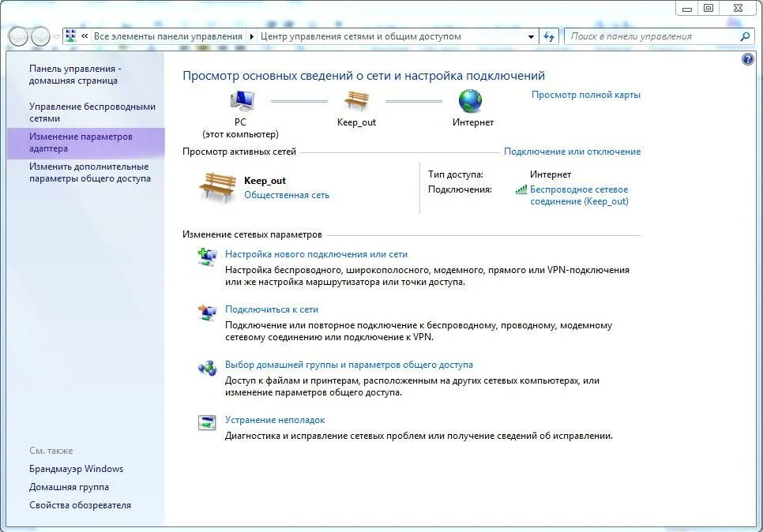This screenshot has width=763, height=532.
Task: Expand the double chevron in address bar
Action: pos(85,36)
